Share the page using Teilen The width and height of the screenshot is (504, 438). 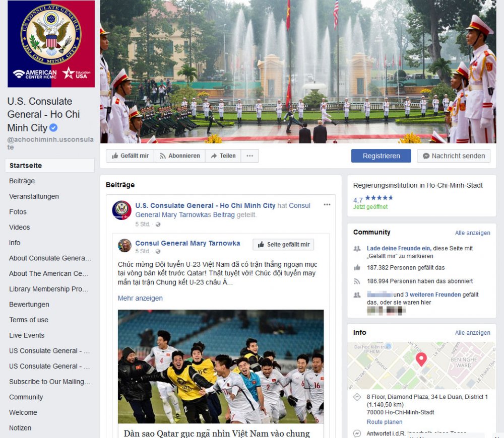click(223, 156)
